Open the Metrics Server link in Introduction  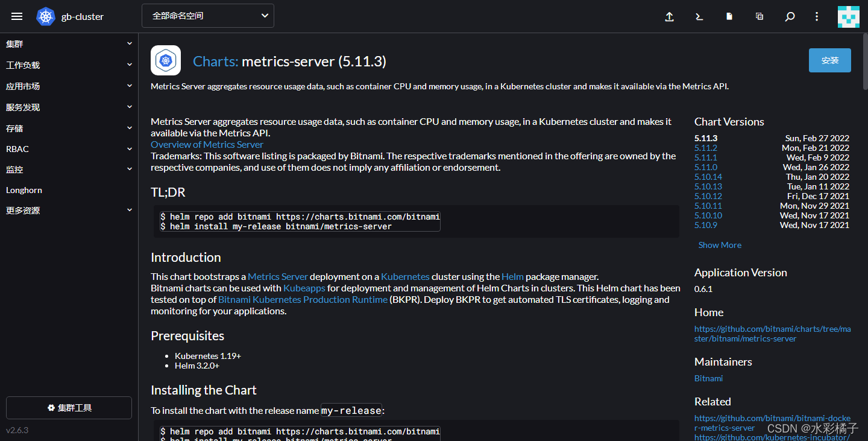pos(278,276)
